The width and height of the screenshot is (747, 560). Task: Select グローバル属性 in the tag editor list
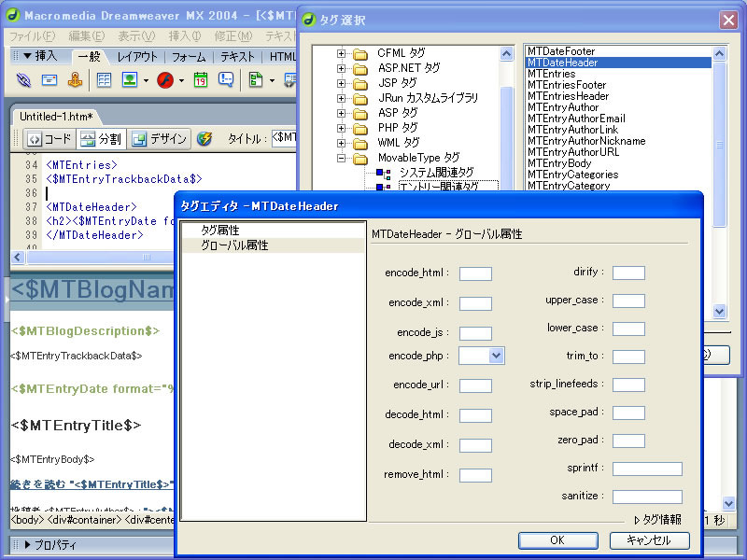[x=234, y=245]
